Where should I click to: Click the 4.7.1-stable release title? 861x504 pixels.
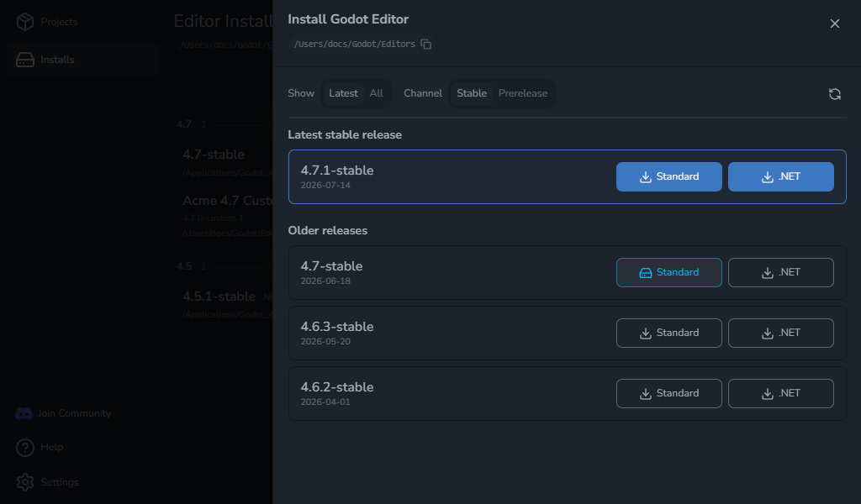click(x=336, y=171)
